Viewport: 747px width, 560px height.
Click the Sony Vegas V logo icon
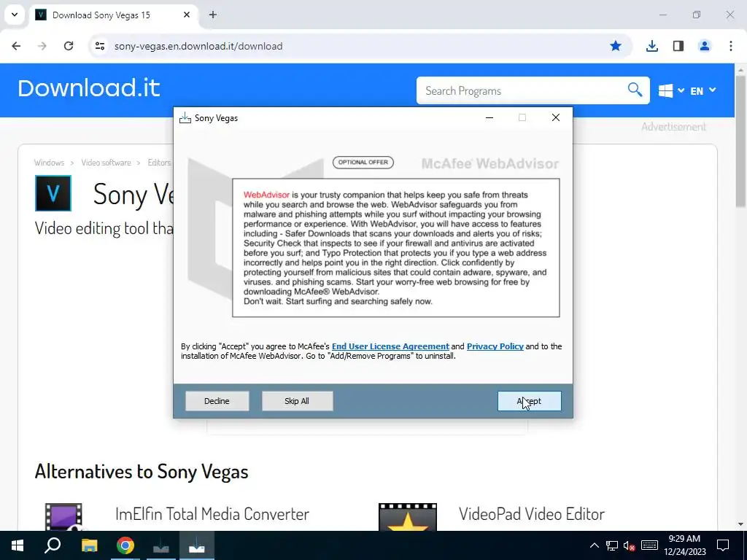coord(53,193)
